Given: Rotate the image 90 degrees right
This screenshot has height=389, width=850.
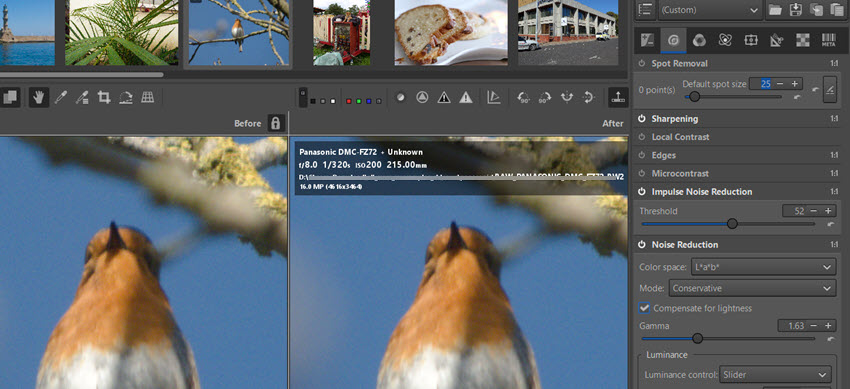Looking at the screenshot, I should click(x=545, y=98).
